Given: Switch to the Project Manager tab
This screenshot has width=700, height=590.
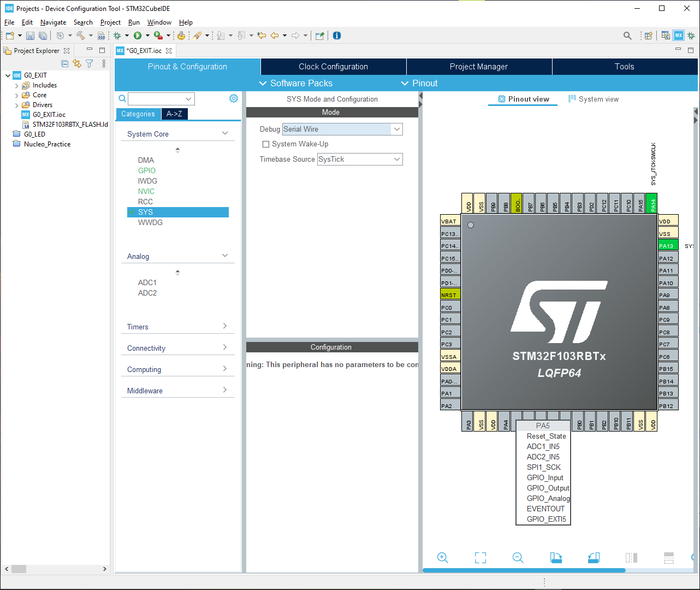Looking at the screenshot, I should coord(479,67).
